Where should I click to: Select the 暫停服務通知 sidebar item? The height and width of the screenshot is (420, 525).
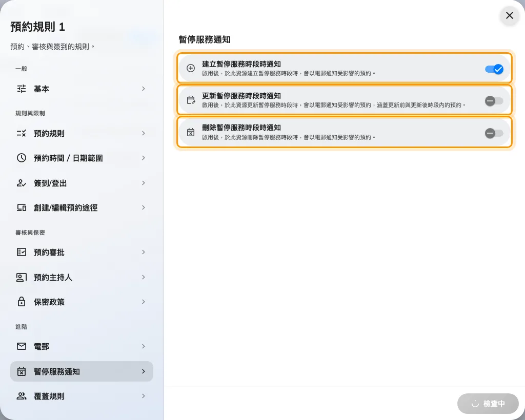click(82, 371)
